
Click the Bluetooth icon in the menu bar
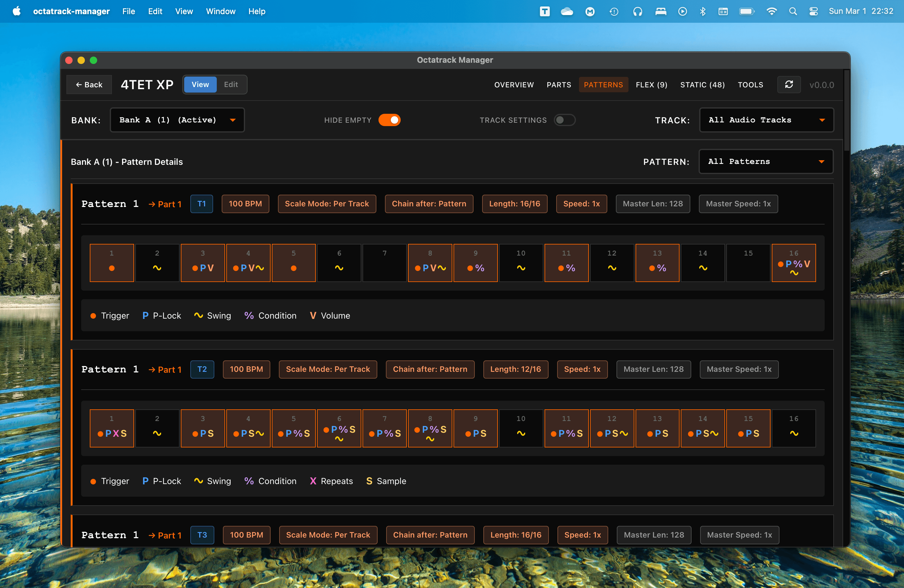703,11
